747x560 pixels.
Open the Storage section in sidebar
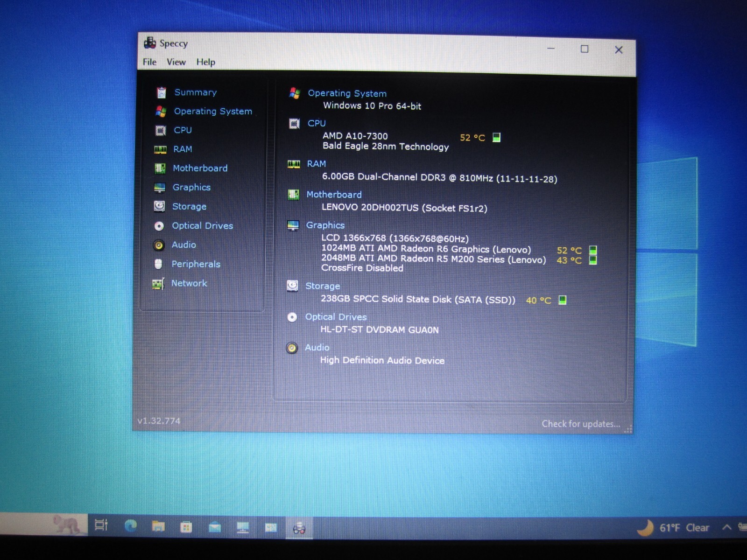coord(189,206)
